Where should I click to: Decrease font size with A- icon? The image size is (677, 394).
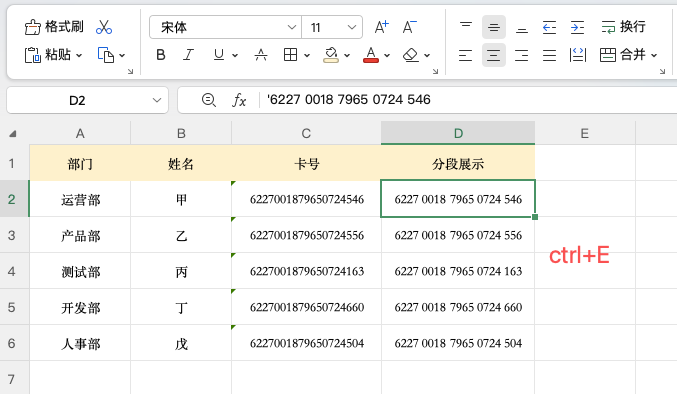tap(409, 27)
